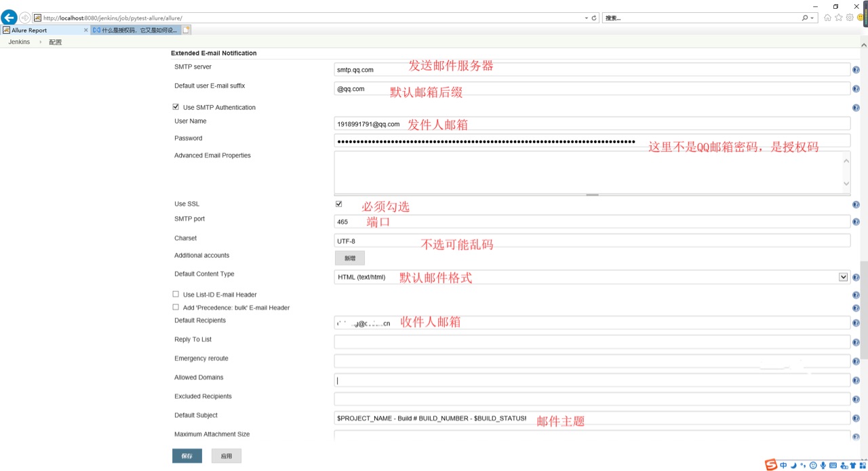The height and width of the screenshot is (471, 868).
Task: Toggle the IME punctuation mode icon
Action: point(803,466)
